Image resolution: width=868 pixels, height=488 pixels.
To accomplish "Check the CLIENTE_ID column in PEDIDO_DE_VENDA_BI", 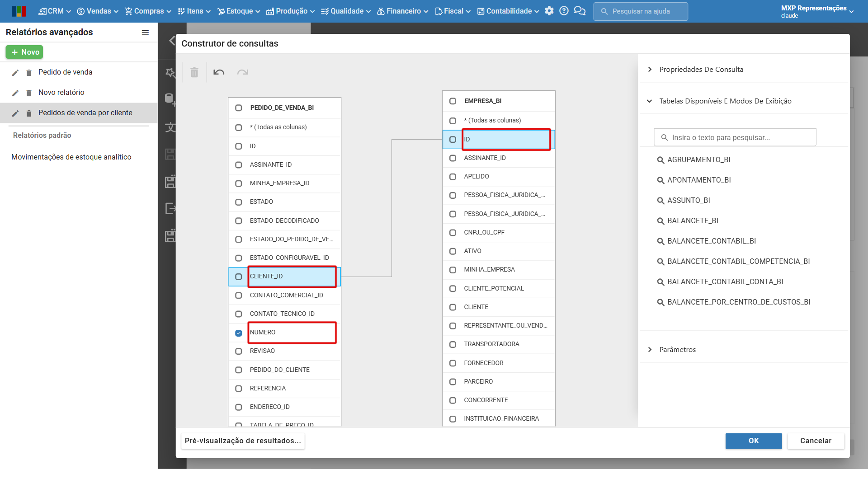I will coord(239,277).
